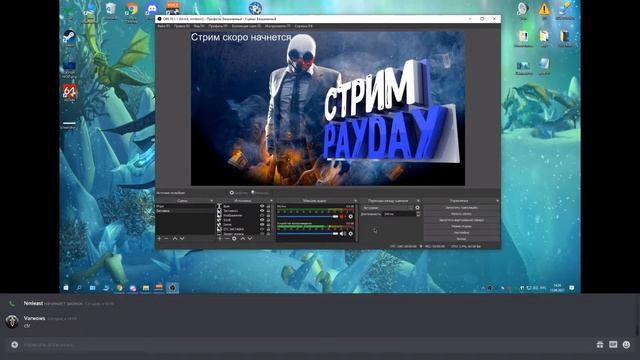Click Запустить трансляцию to start streaming
This screenshot has width=640, height=360.
tap(461, 208)
